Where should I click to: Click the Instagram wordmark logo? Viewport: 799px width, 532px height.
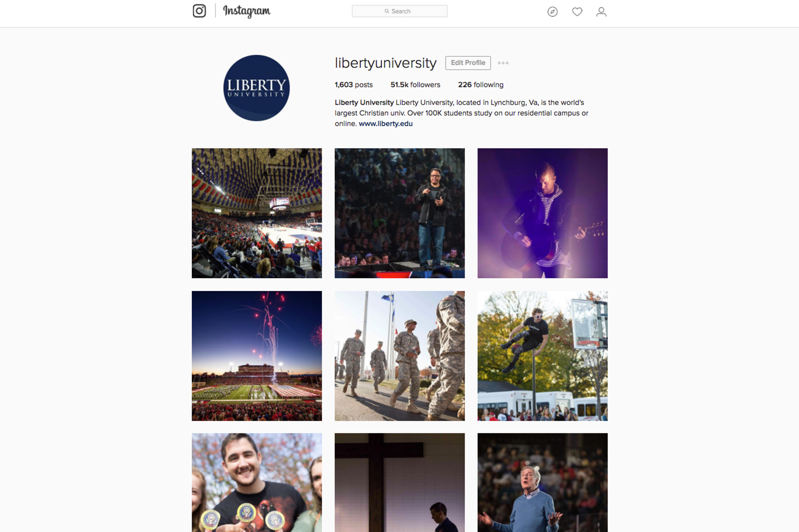(x=247, y=11)
